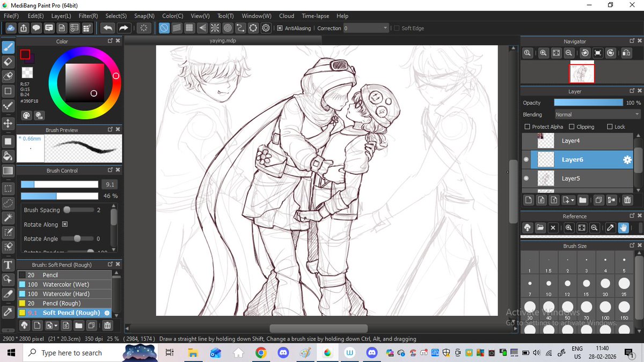The width and height of the screenshot is (644, 362).
Task: Select the Eraser tool
Action: click(x=8, y=62)
